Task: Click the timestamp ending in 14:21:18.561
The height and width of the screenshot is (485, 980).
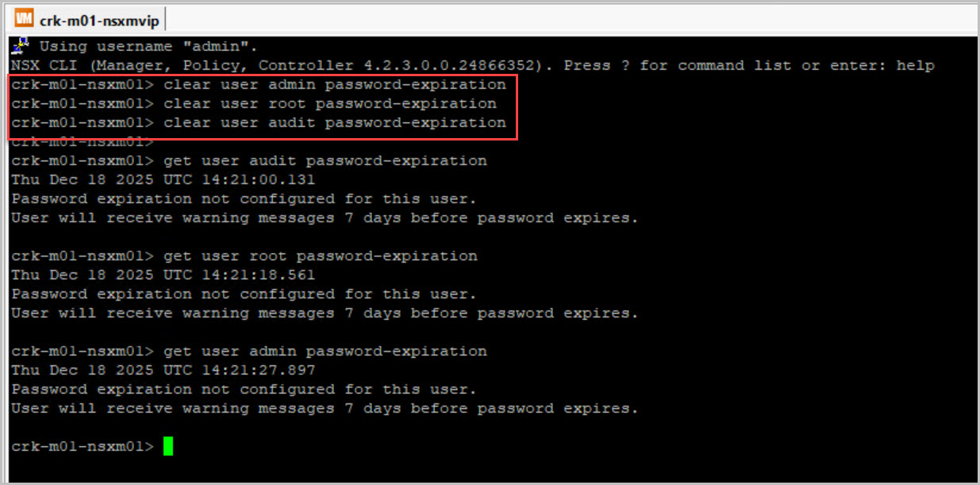Action: pos(163,275)
